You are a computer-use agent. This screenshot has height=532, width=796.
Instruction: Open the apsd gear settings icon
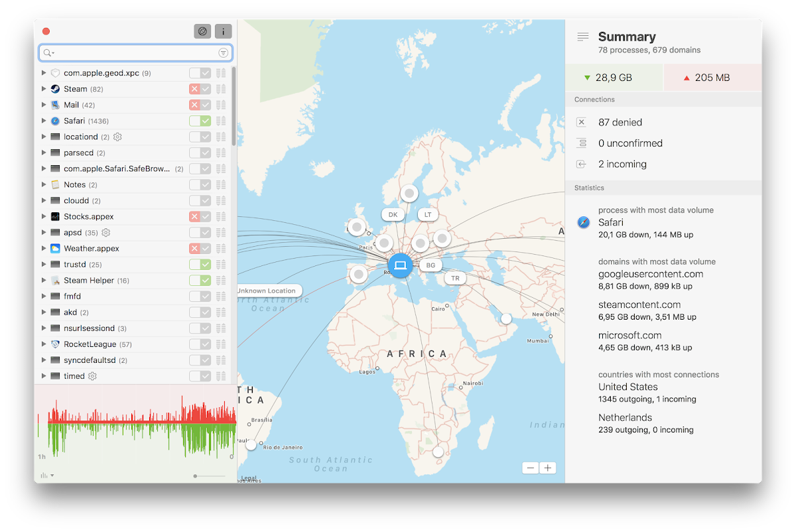(x=105, y=233)
